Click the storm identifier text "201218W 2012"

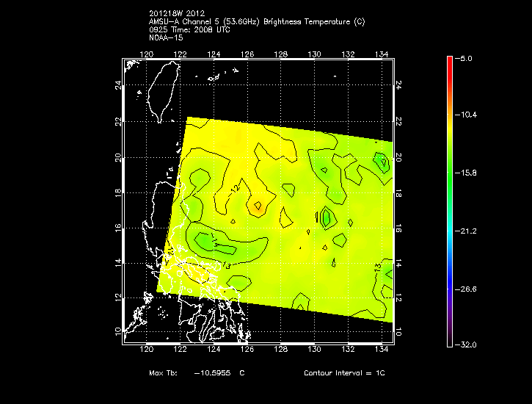click(x=177, y=13)
